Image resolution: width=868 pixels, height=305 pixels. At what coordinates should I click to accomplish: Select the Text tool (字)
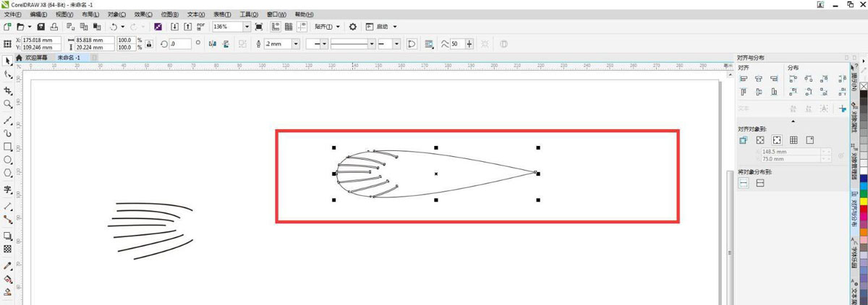point(7,190)
